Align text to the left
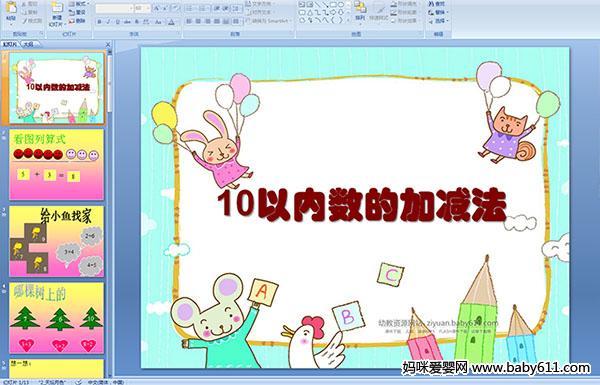The image size is (600, 385). coord(189,21)
